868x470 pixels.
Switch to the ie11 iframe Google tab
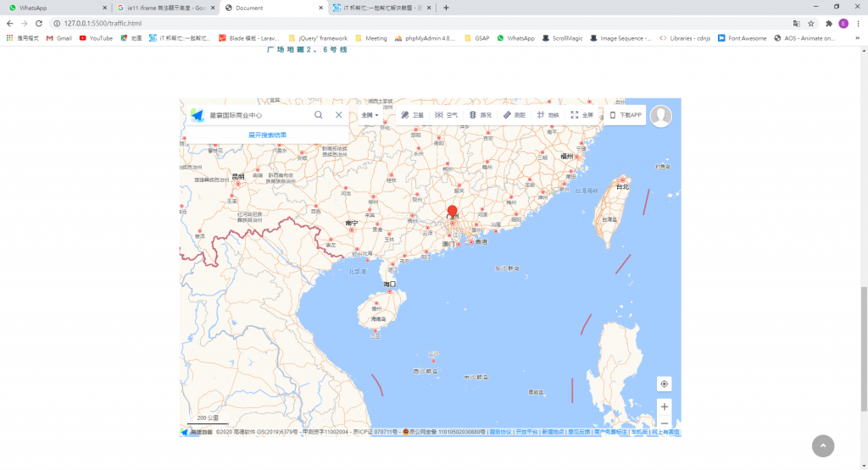[x=166, y=8]
